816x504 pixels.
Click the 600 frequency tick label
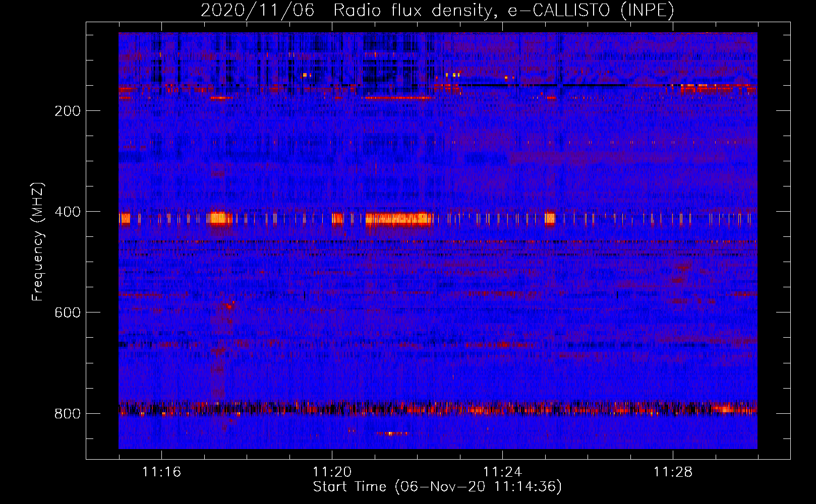[68, 312]
